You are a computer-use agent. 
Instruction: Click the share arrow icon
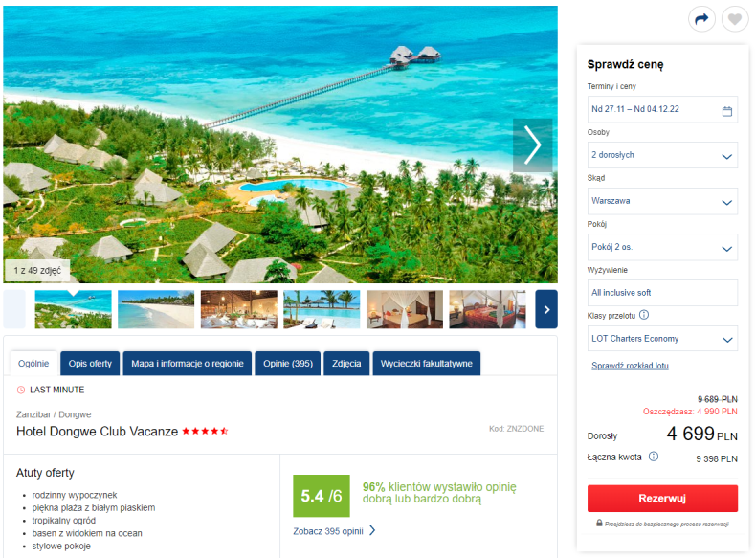tap(701, 19)
